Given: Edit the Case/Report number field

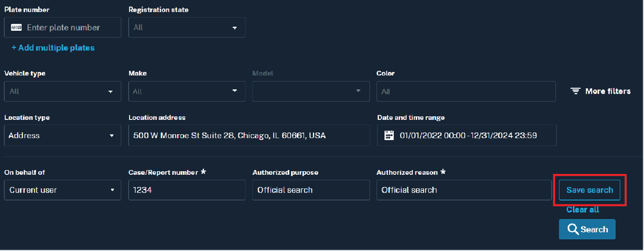Looking at the screenshot, I should click(x=187, y=190).
